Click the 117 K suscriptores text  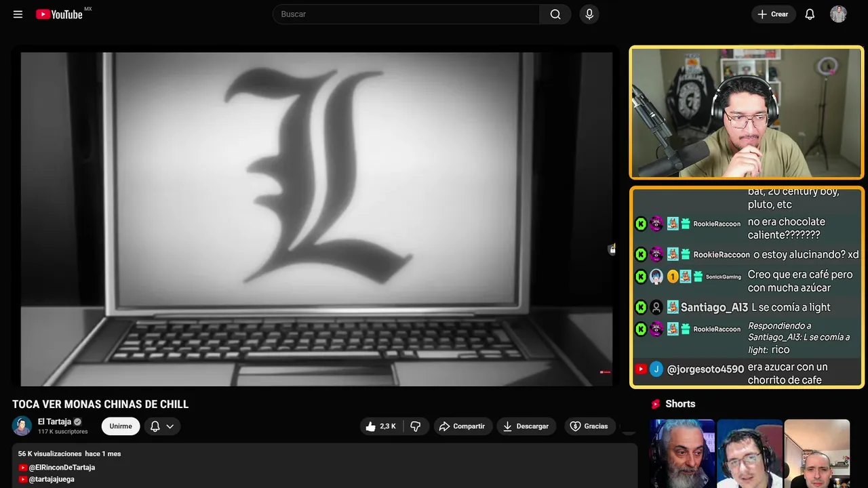pyautogui.click(x=63, y=432)
